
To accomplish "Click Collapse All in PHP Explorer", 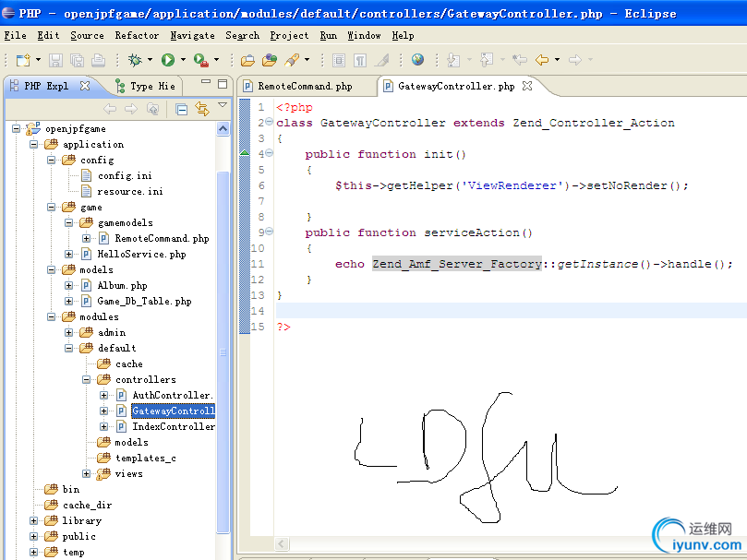I will click(x=182, y=110).
